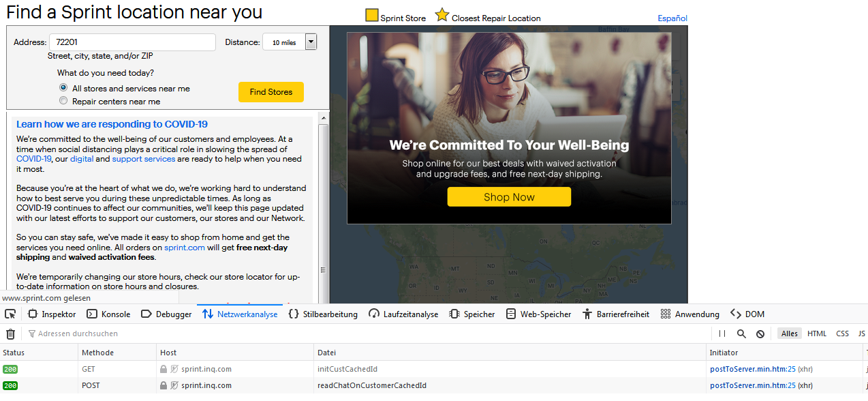Select 'All stores and services near me'
Screen dimensions: 868x401
pyautogui.click(x=63, y=88)
